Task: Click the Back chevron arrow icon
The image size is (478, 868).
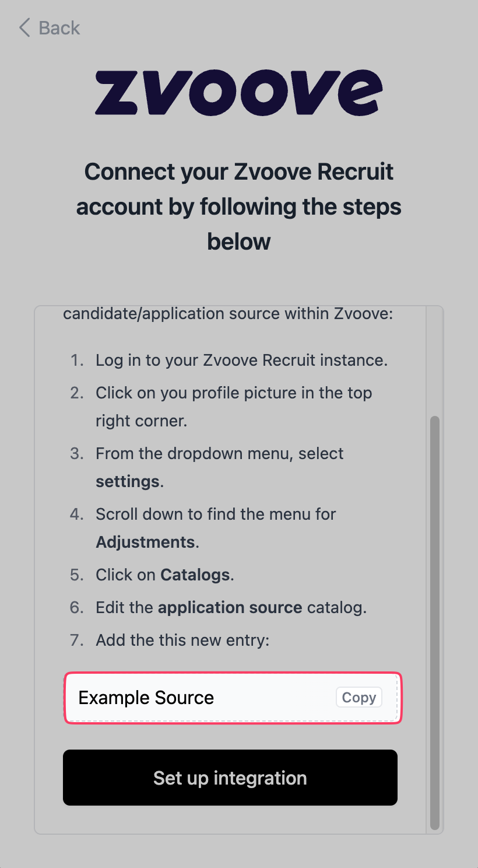Action: (24, 28)
